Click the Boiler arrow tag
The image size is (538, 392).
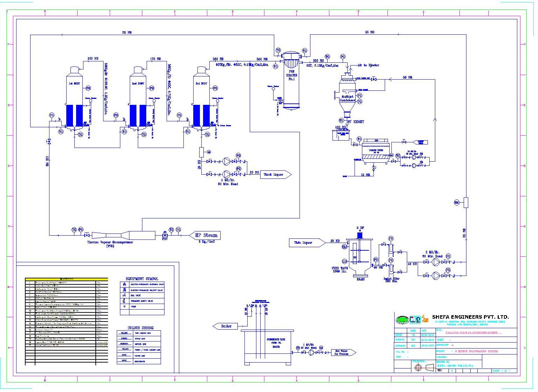coord(225,326)
